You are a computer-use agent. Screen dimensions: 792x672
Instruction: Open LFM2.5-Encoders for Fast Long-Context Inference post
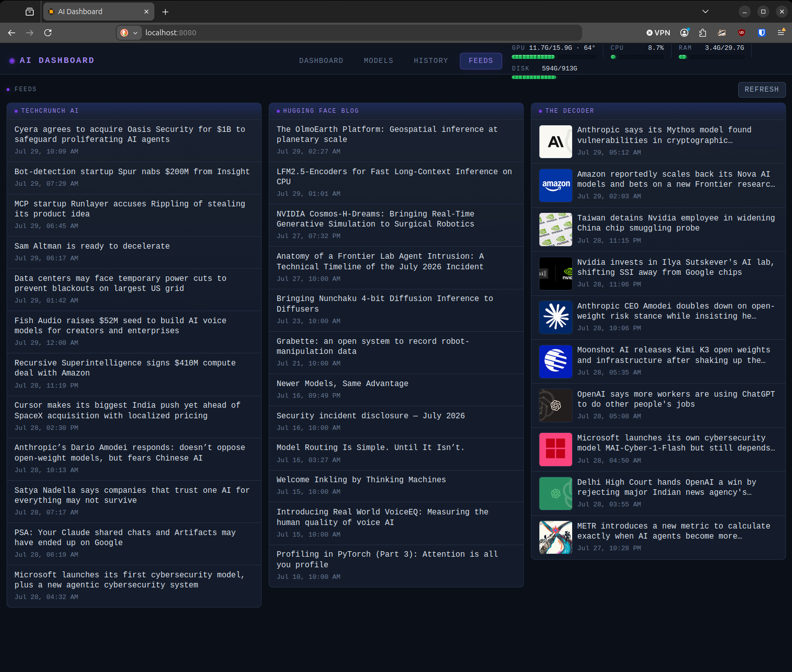pyautogui.click(x=396, y=183)
